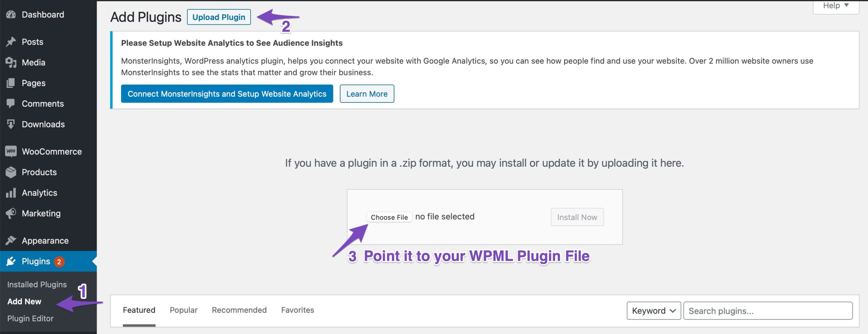Image resolution: width=868 pixels, height=334 pixels.
Task: Click the Add Plugins page heading
Action: coord(146,17)
